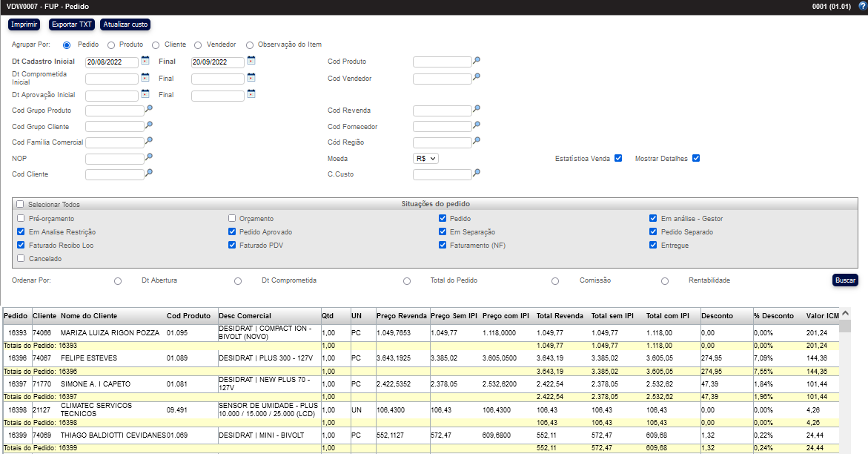Uncheck the Mostrar Detalhes checkbox
Image resolution: width=868 pixels, height=454 pixels.
(696, 159)
